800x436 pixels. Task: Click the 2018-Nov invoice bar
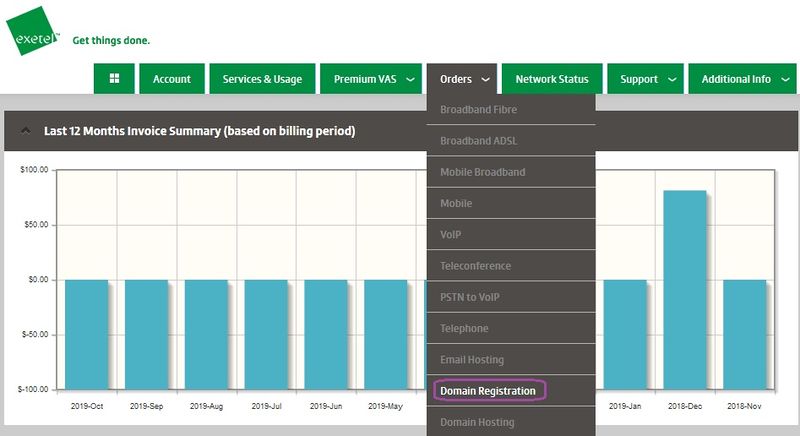click(x=745, y=335)
